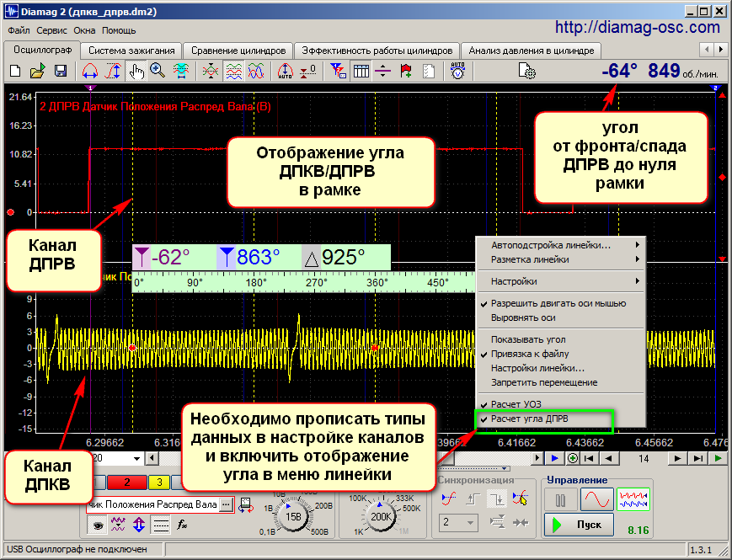Expand 'Автоподстройка линейки...' submenu
Screen dimensions: 732x560
pos(560,245)
